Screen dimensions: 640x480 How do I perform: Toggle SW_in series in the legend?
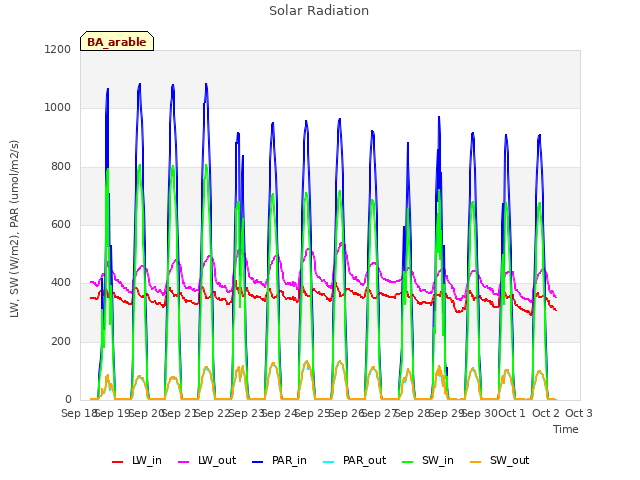[428, 461]
